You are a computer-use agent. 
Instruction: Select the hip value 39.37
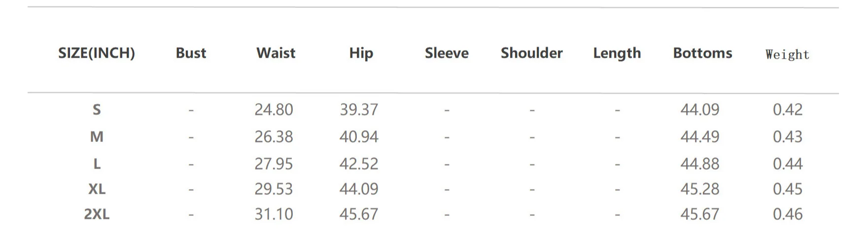tap(359, 109)
